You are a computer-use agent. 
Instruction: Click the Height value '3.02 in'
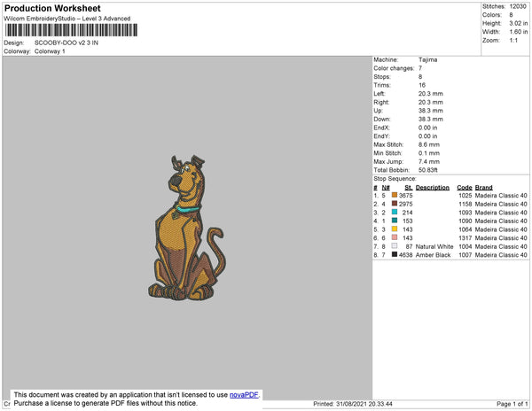519,23
